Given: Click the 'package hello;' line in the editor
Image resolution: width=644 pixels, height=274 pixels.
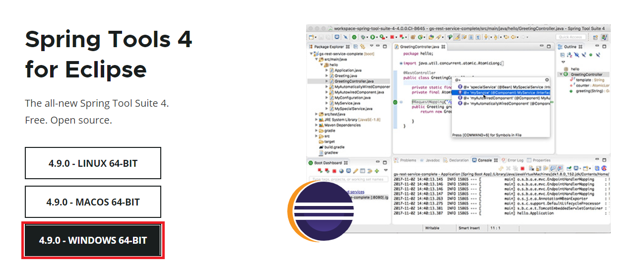Looking at the screenshot, I should click(418, 54).
